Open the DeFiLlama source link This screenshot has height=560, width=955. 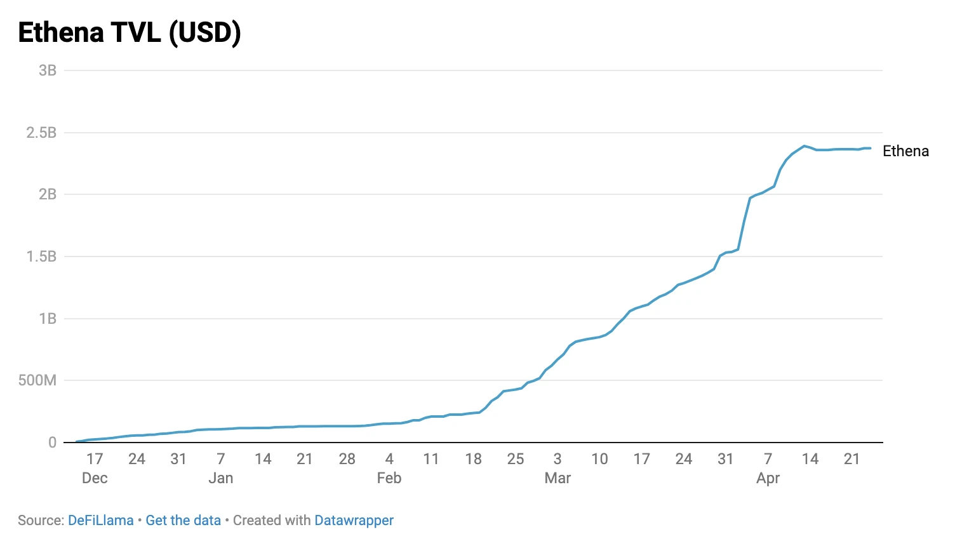pos(100,521)
